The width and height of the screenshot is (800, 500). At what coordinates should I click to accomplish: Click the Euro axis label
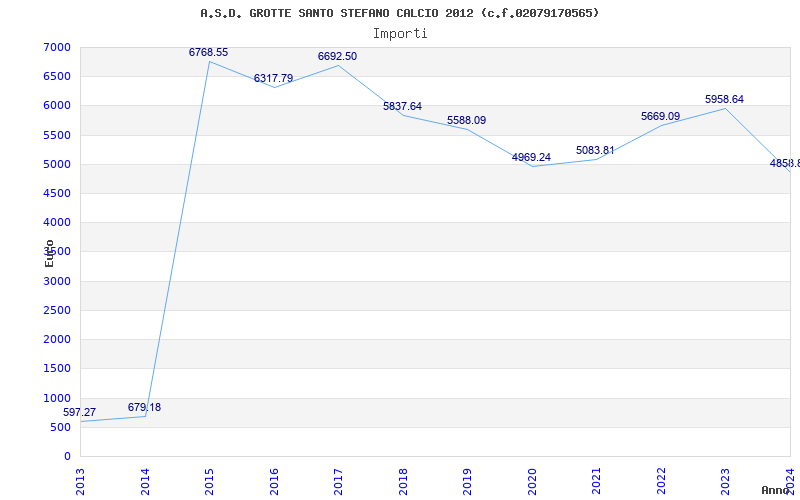49,253
